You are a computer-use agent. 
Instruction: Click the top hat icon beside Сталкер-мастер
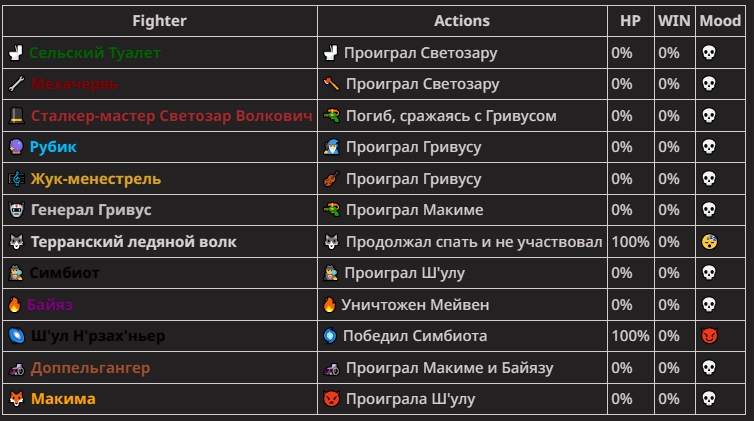click(x=16, y=115)
